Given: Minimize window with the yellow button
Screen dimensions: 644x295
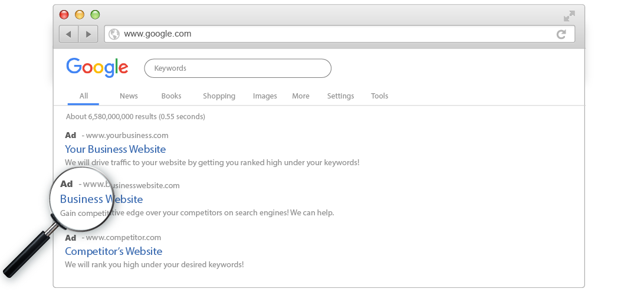Looking at the screenshot, I should click(80, 15).
